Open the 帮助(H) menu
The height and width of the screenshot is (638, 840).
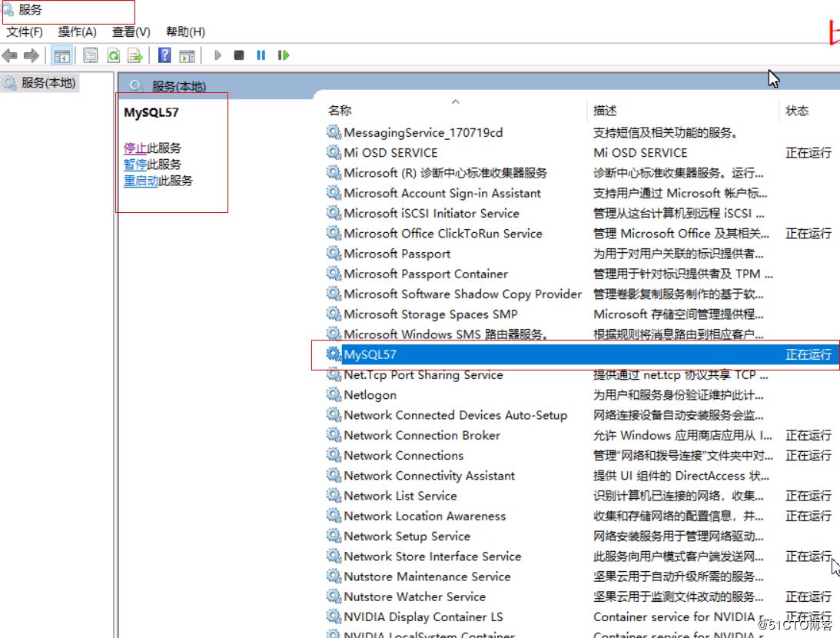185,32
